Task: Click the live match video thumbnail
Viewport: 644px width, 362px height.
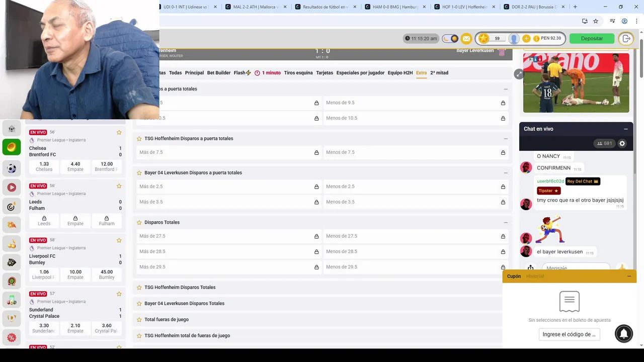Action: coord(576,82)
